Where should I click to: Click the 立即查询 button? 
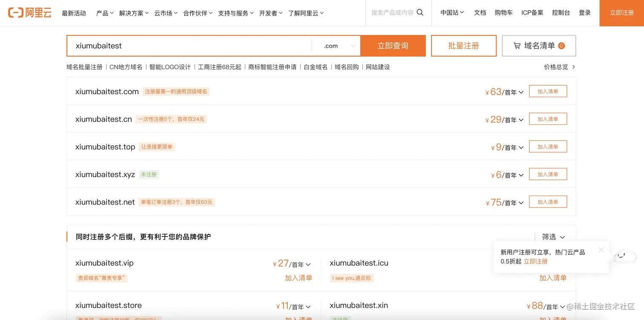coord(393,46)
